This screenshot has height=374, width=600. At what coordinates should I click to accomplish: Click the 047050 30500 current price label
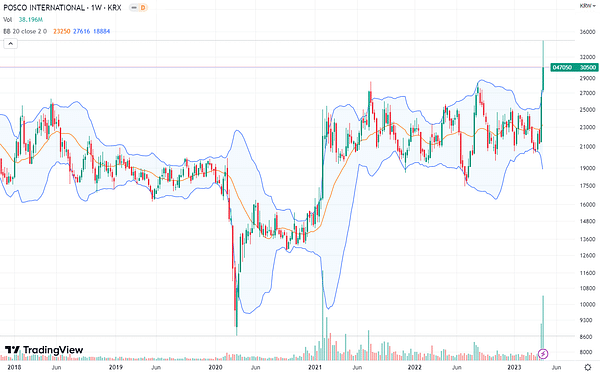tap(574, 67)
